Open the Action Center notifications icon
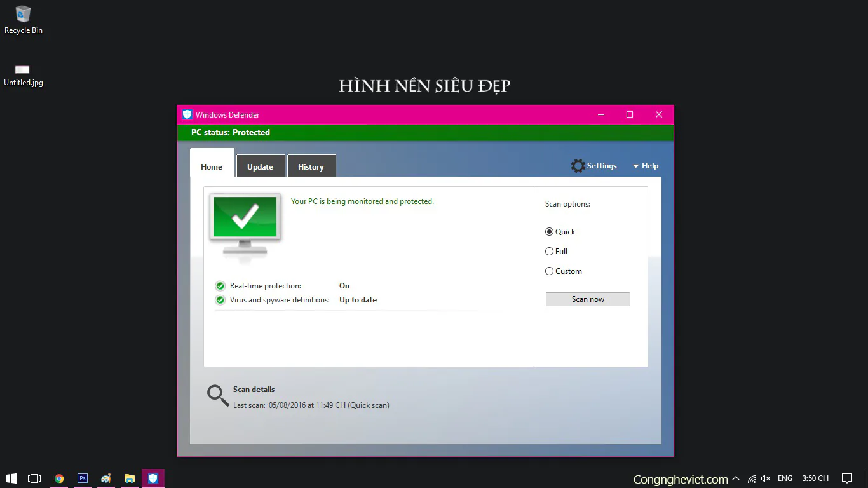Viewport: 868px width, 488px height. coord(847,478)
